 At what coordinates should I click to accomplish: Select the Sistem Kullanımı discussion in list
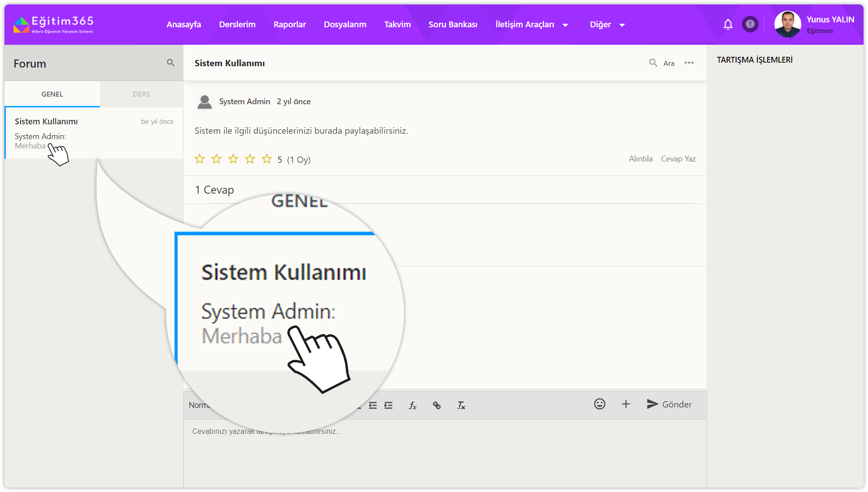(94, 133)
